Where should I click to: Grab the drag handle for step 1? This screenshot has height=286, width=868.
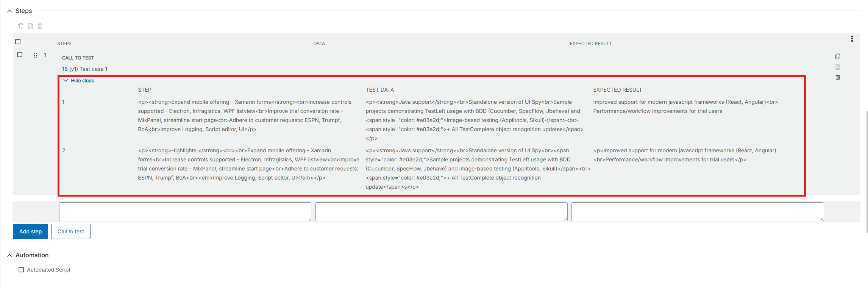click(36, 55)
